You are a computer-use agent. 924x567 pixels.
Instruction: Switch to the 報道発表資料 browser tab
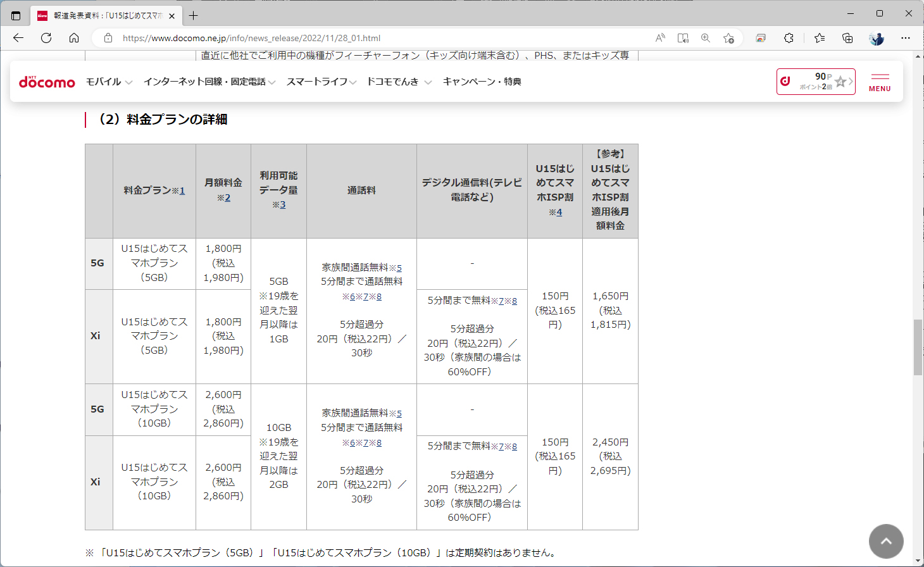(x=101, y=15)
